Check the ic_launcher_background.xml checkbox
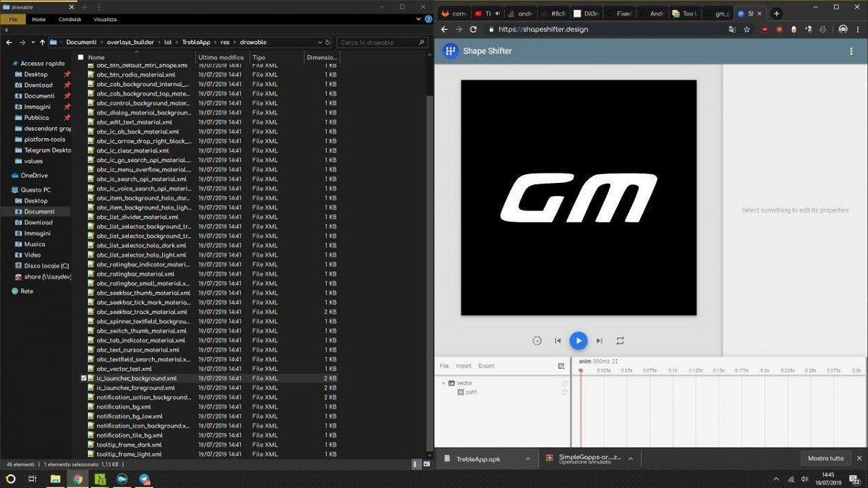The image size is (868, 488). (84, 378)
